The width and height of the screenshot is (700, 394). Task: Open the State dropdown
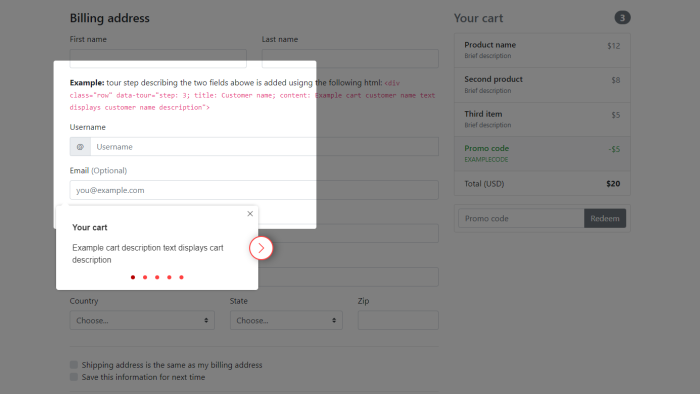286,320
